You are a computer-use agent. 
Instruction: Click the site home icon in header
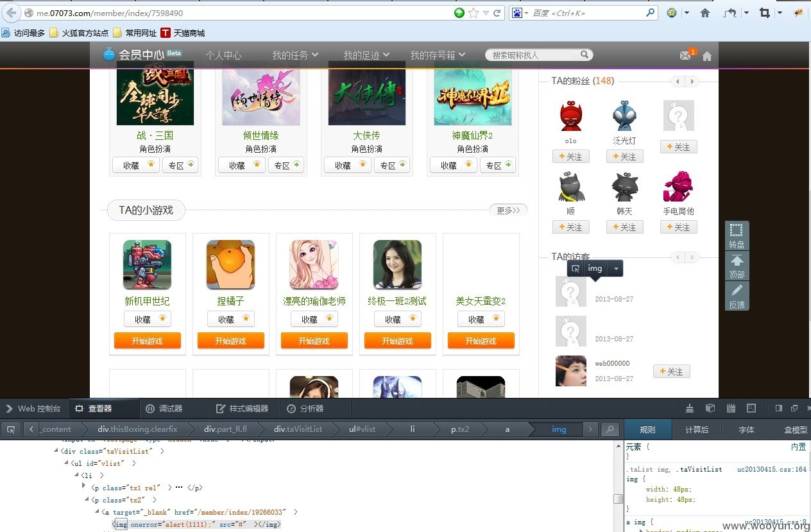pyautogui.click(x=707, y=56)
